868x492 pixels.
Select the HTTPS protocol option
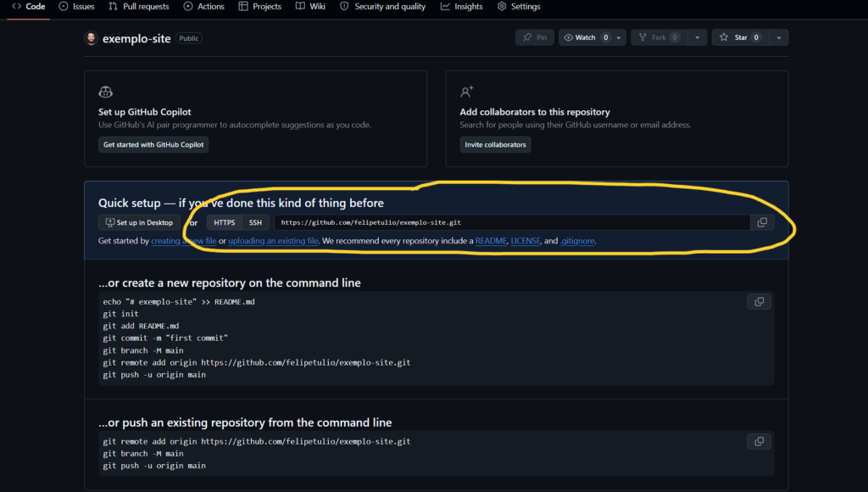coord(225,222)
